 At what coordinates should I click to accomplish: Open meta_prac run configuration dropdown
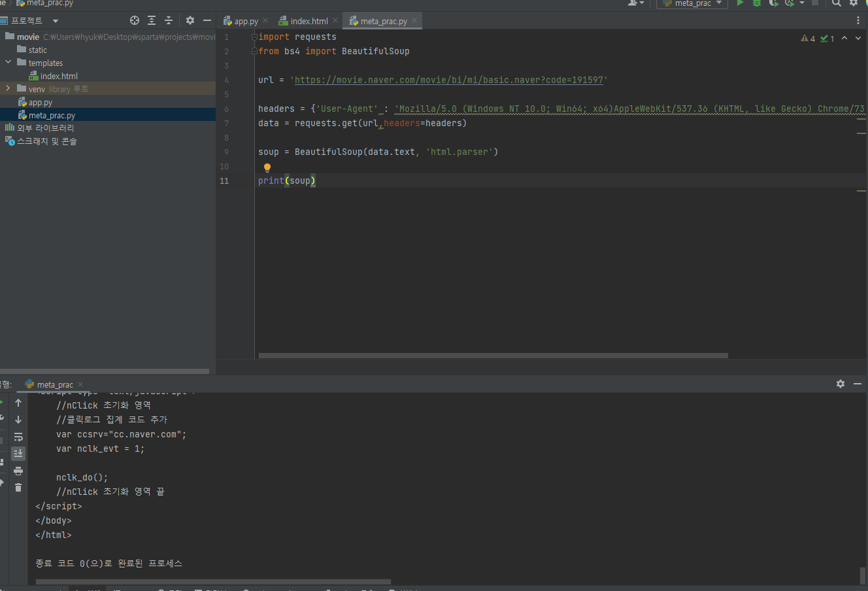click(x=692, y=3)
